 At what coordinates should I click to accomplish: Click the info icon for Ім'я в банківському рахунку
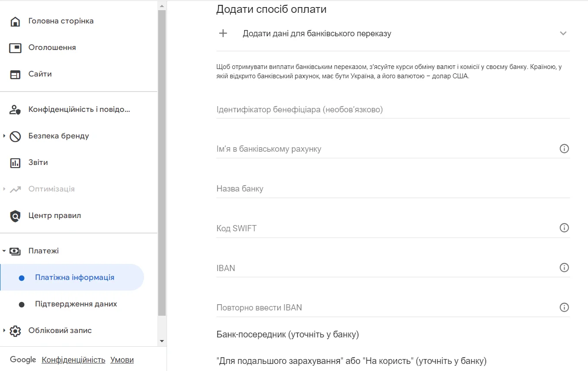[x=564, y=149]
